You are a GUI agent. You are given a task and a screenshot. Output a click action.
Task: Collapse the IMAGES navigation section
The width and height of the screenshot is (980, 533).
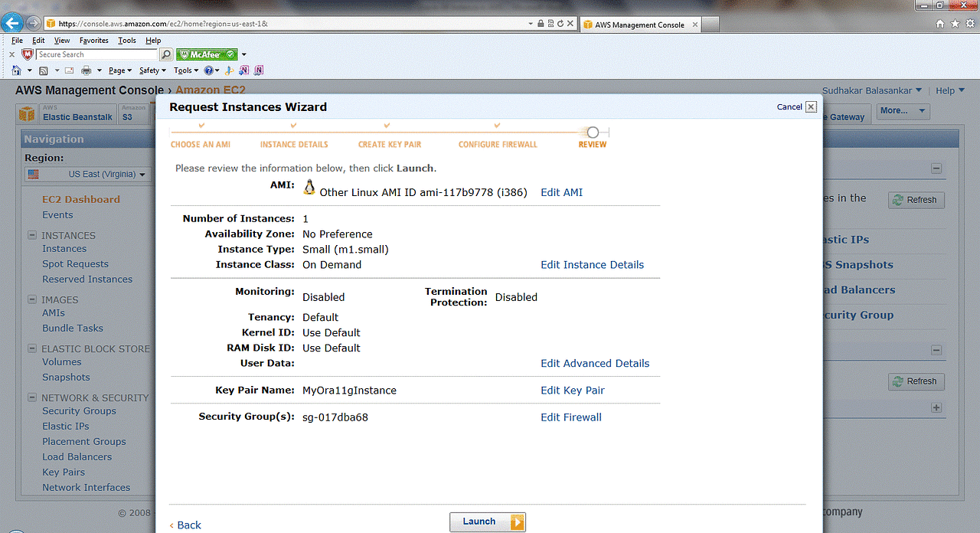(x=32, y=299)
